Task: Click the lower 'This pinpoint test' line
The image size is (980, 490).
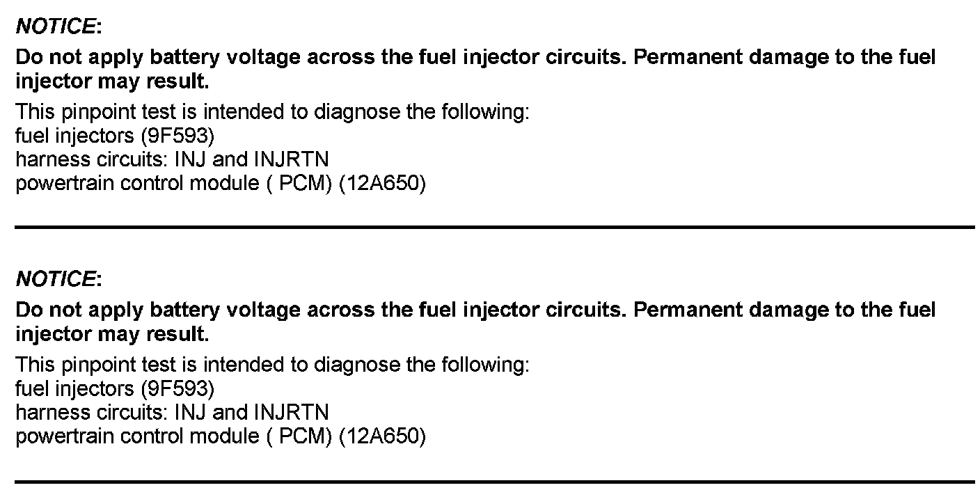Action: (x=271, y=364)
